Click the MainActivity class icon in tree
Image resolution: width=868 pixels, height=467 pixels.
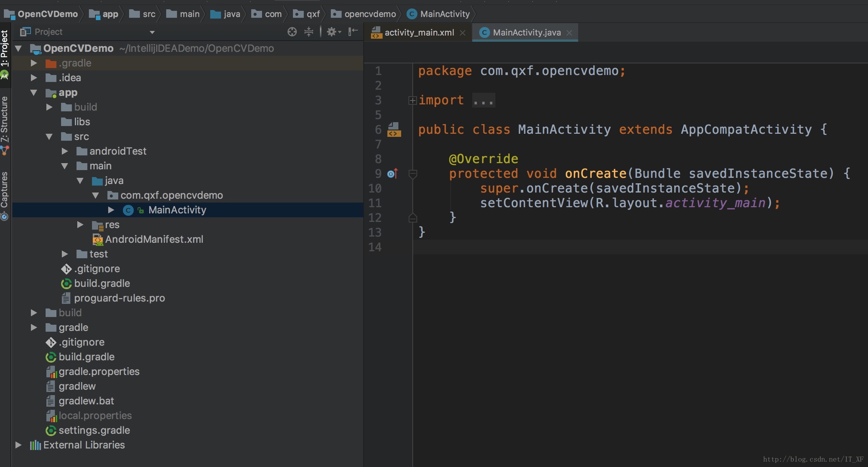[128, 210]
